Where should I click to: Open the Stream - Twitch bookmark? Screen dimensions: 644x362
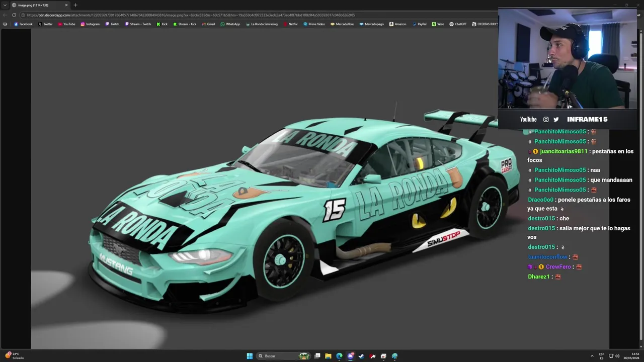pos(138,24)
